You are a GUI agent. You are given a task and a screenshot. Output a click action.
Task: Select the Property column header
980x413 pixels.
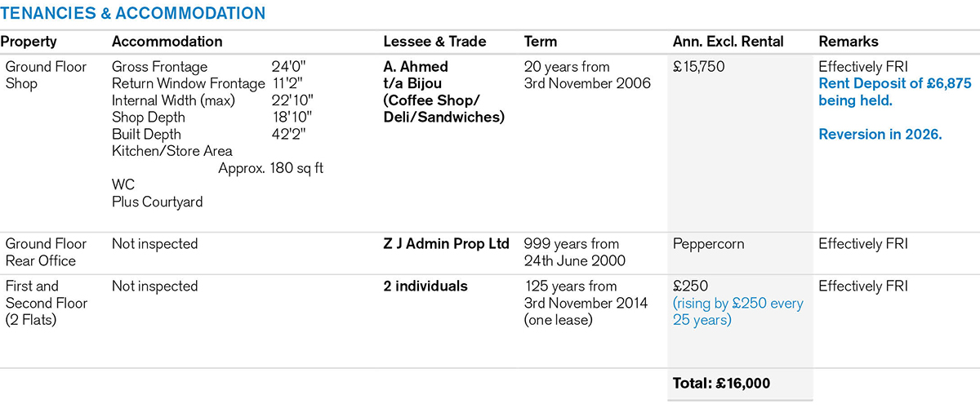(x=29, y=42)
